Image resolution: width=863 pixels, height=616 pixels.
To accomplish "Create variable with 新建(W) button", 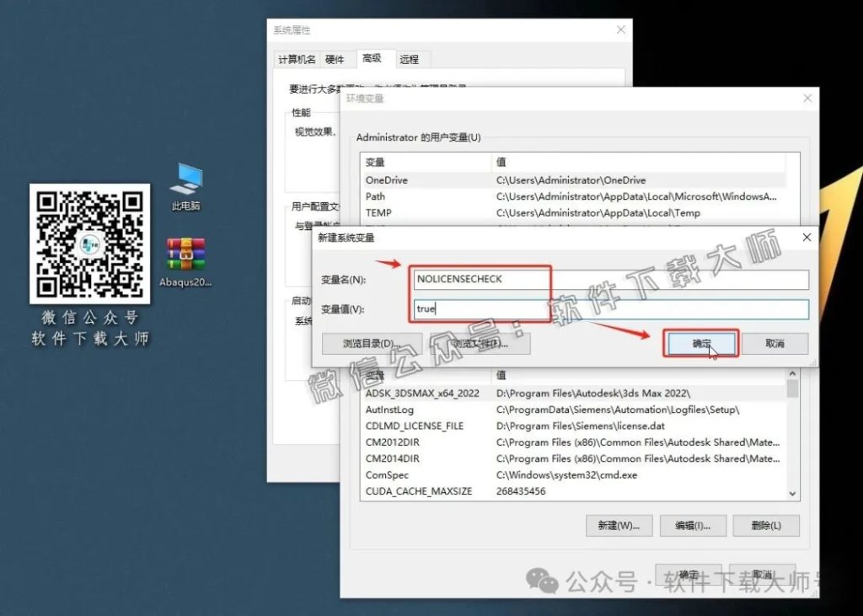I will (619, 525).
